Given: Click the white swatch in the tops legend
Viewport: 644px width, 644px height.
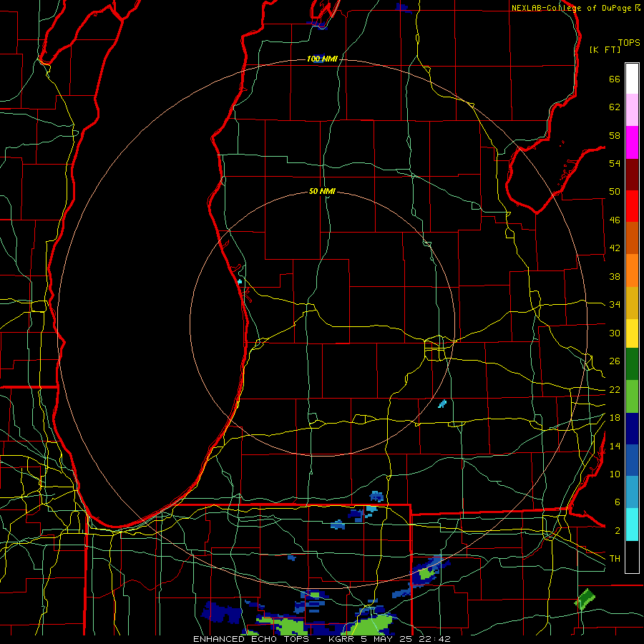Looking at the screenshot, I should pos(632,79).
